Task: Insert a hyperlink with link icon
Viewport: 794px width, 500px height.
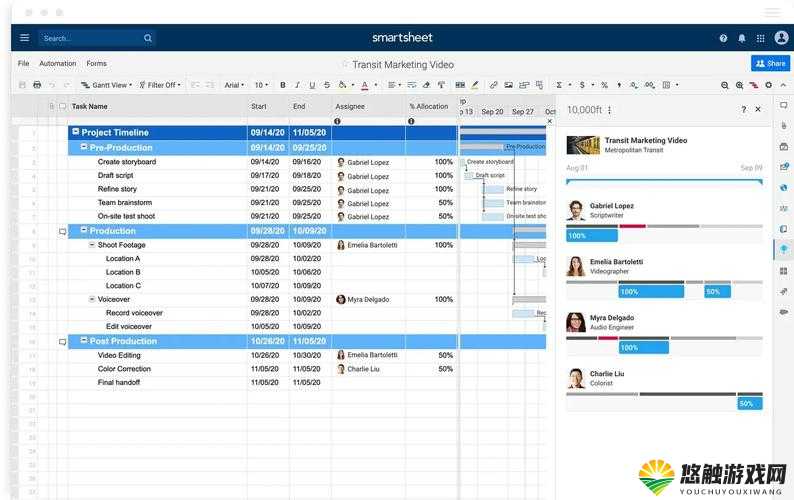Action: coord(493,85)
